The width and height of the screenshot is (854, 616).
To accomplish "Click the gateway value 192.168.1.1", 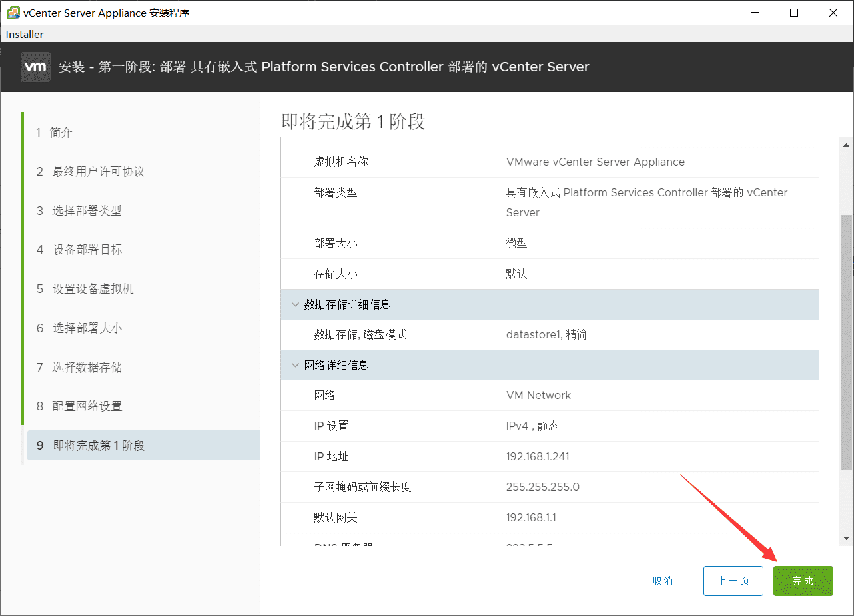I will 531,517.
